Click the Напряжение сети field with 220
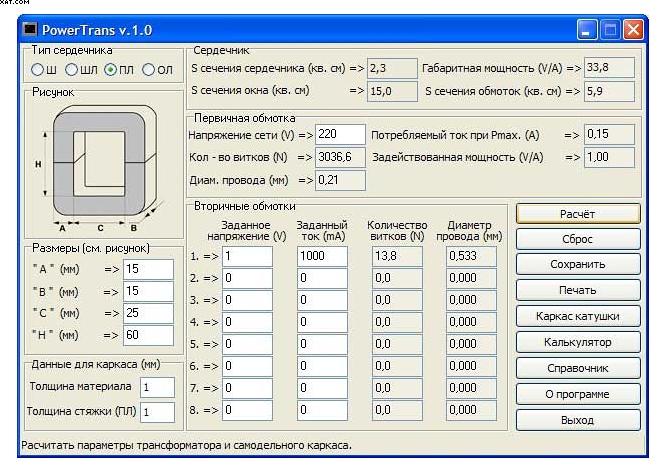Viewport: 666px width, 476px height. [x=340, y=135]
